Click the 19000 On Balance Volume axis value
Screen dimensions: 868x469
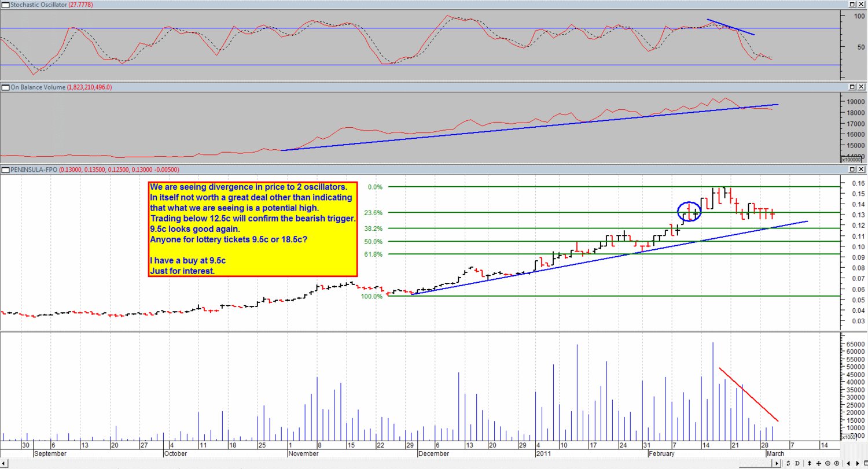856,102
